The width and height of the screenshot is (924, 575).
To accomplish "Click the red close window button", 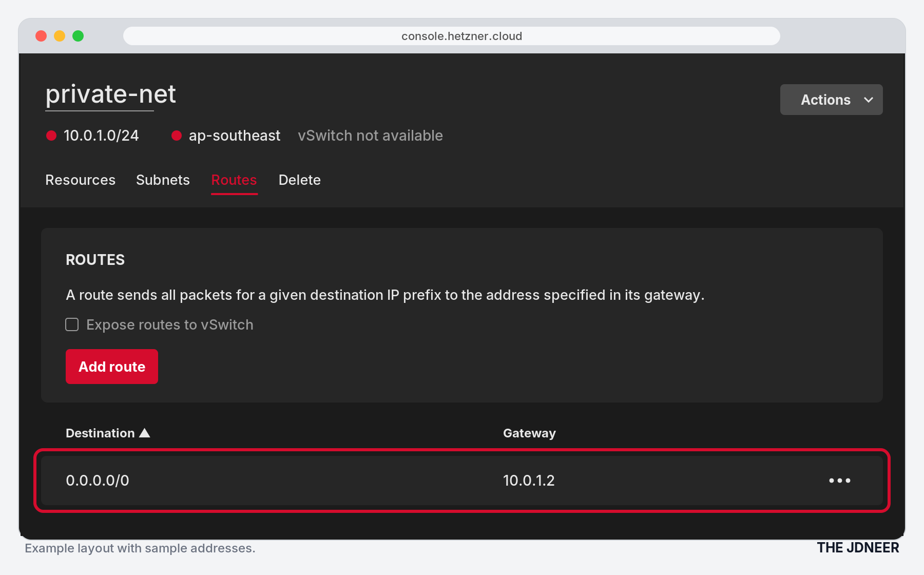I will (41, 36).
